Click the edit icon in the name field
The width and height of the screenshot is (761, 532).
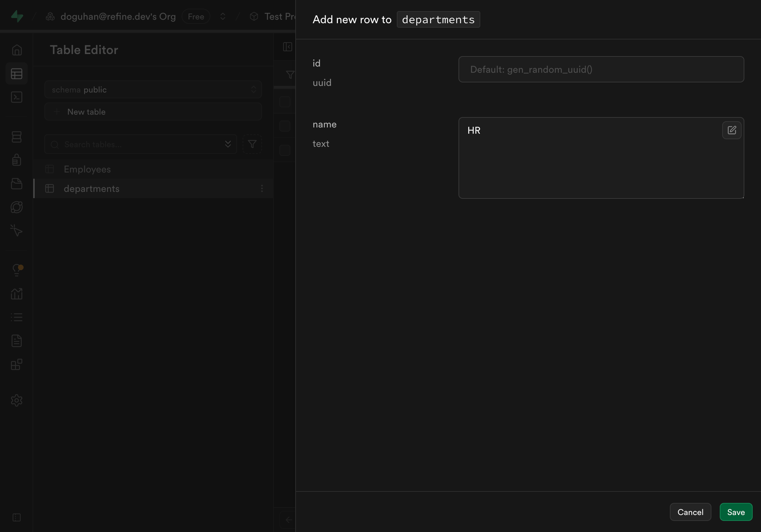pyautogui.click(x=732, y=130)
